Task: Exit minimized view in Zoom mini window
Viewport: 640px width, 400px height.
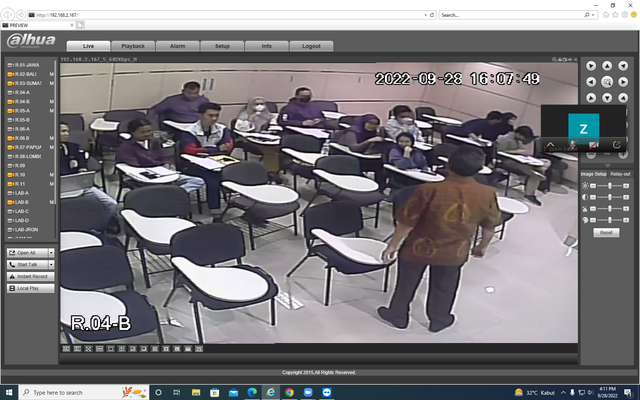Action: (x=616, y=144)
